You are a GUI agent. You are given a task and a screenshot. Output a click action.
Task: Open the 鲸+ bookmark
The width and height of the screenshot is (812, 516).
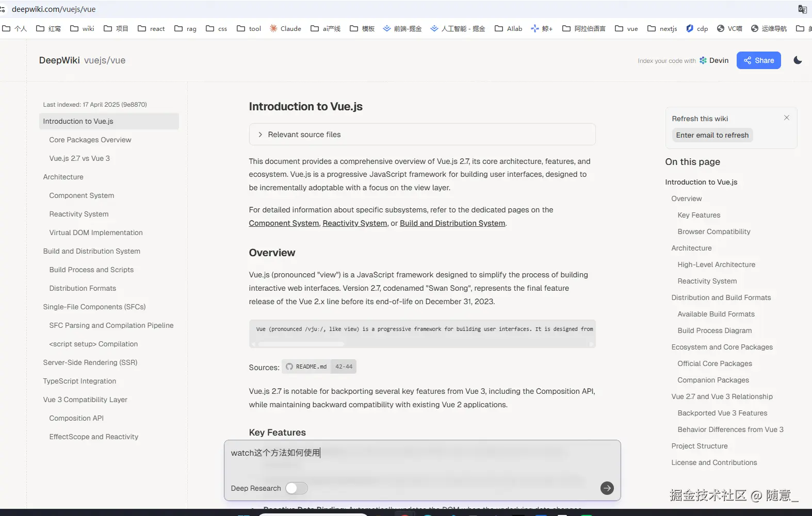pos(542,29)
